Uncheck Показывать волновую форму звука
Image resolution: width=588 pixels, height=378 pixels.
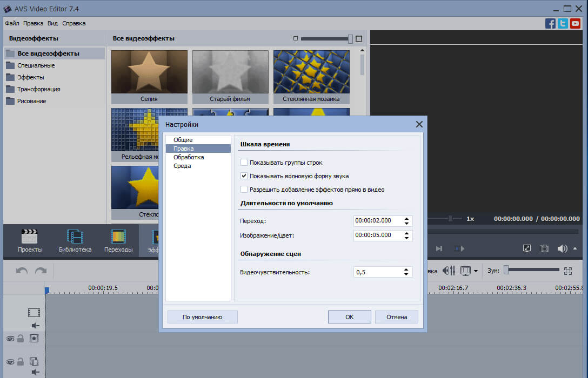click(244, 176)
